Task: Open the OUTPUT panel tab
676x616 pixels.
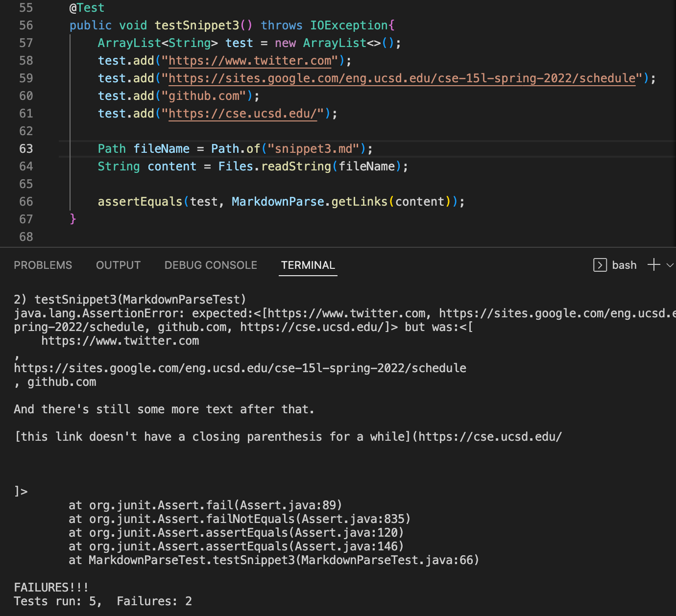Action: (x=118, y=265)
